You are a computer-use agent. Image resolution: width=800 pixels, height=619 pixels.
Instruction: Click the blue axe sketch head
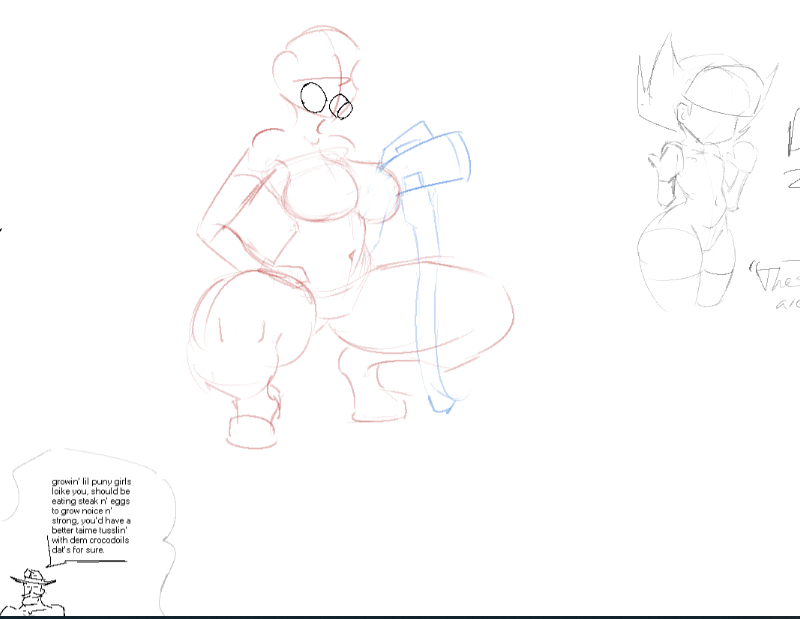click(x=426, y=157)
